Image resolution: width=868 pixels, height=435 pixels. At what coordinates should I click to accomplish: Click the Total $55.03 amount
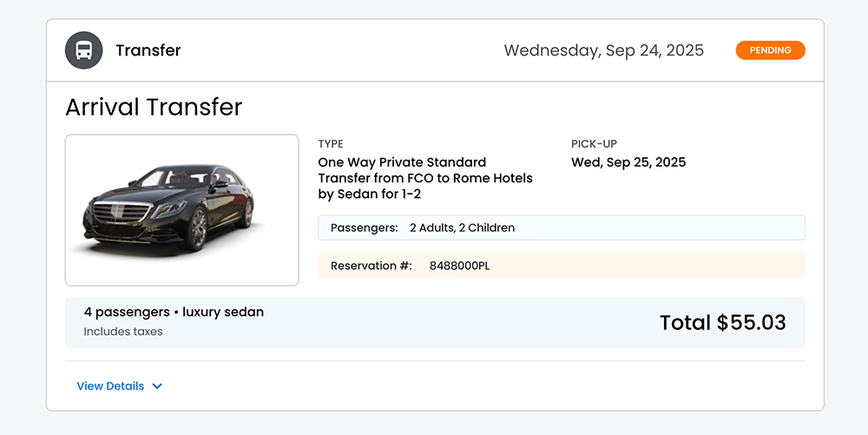pos(722,323)
